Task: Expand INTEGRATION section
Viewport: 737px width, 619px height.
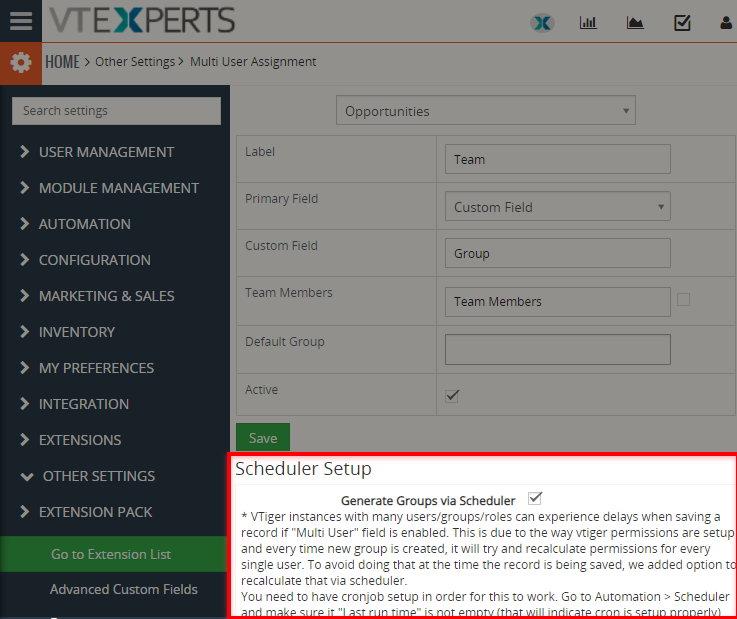Action: (x=74, y=404)
